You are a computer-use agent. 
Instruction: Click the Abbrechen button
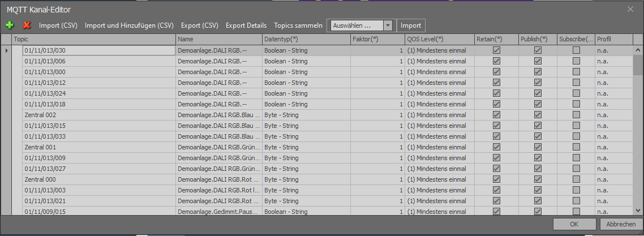coord(620,224)
